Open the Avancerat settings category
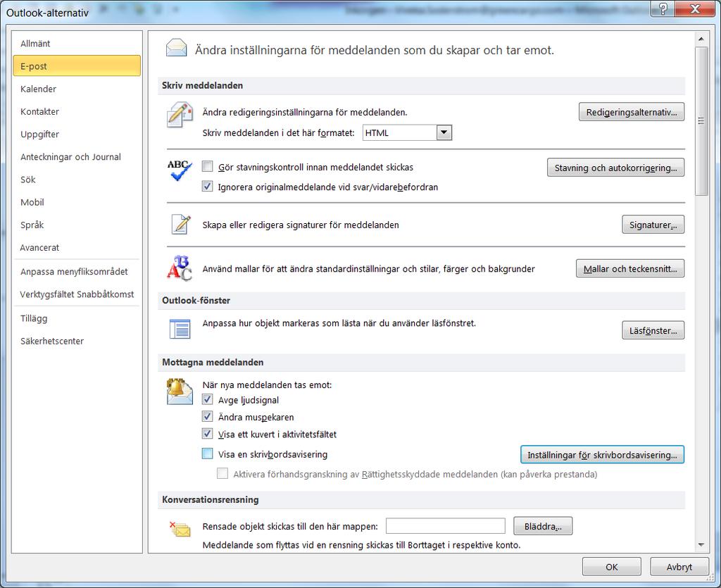 [77, 247]
